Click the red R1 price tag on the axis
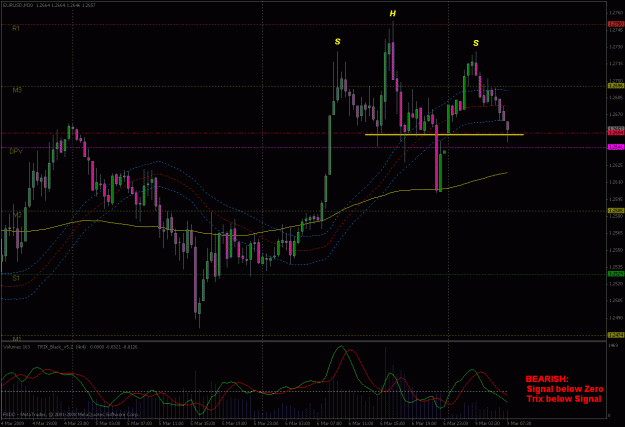This screenshot has height=427, width=625. 616,24
